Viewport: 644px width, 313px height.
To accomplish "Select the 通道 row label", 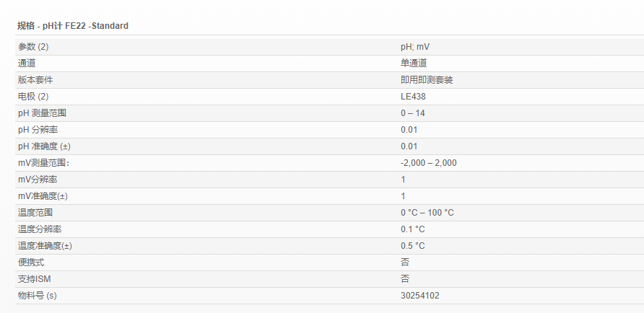I will (27, 63).
